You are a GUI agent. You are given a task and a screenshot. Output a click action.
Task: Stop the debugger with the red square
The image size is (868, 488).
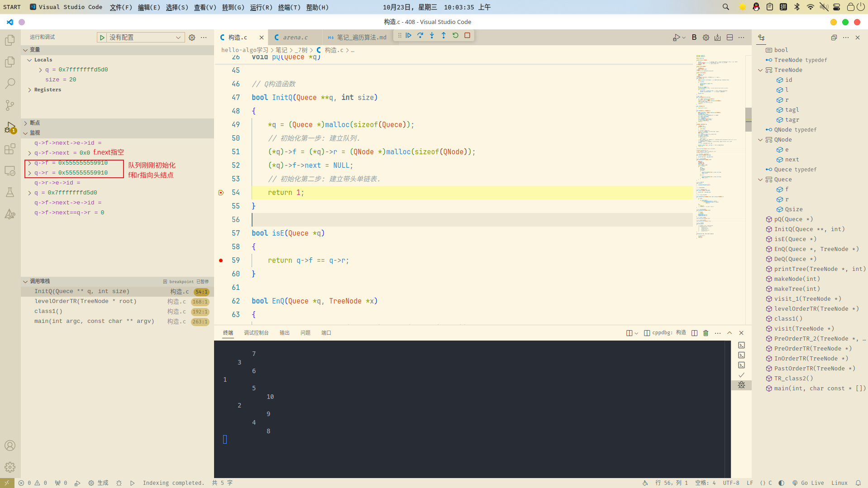coord(467,35)
